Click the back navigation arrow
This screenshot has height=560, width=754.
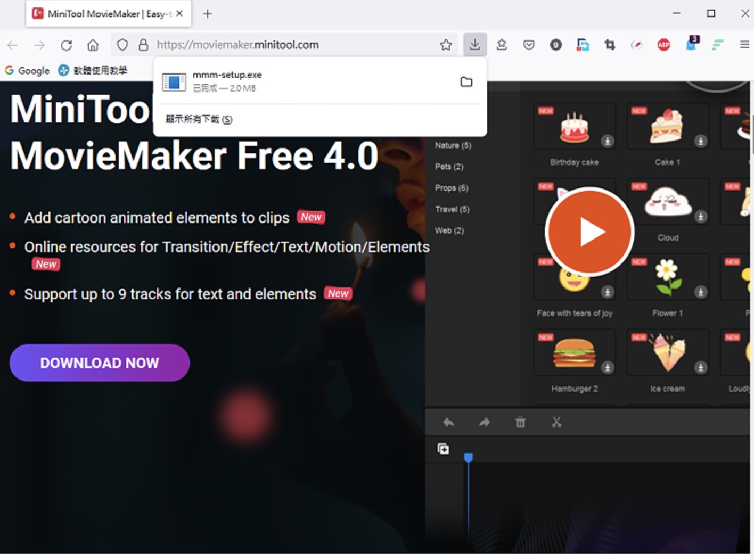13,45
